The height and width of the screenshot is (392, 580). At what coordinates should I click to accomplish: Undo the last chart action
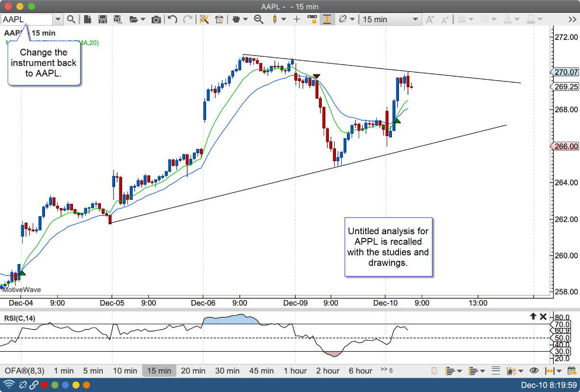172,19
